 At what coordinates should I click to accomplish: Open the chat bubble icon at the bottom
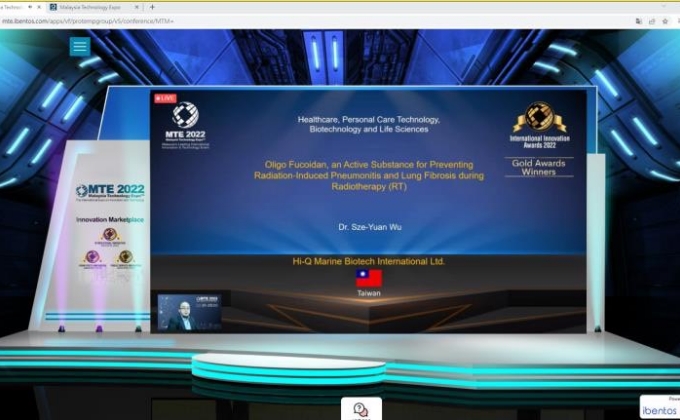coord(361,409)
